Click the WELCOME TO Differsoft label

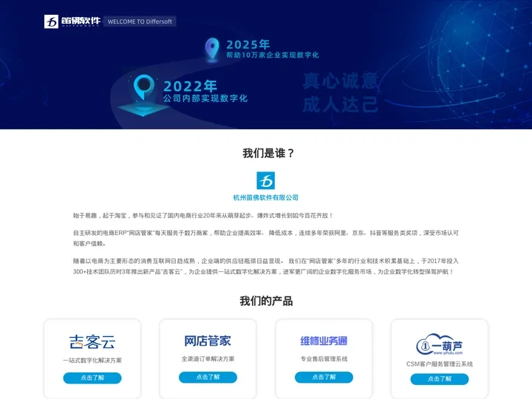[140, 21]
